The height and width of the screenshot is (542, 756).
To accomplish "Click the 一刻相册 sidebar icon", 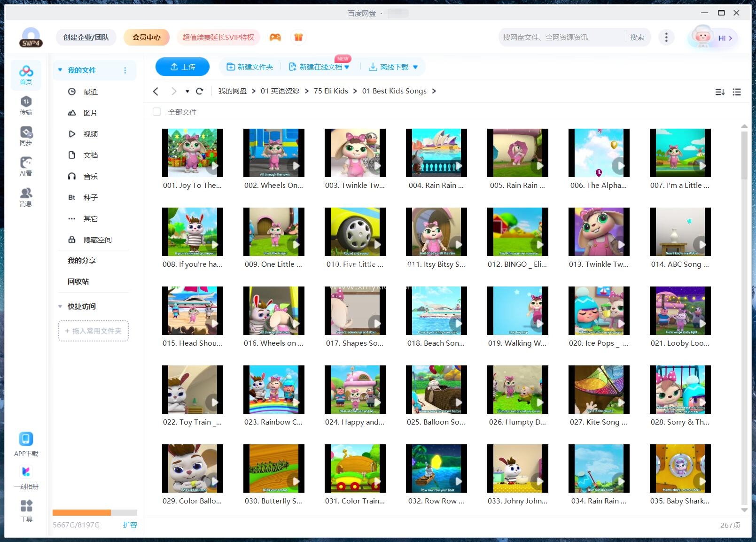I will click(x=26, y=475).
